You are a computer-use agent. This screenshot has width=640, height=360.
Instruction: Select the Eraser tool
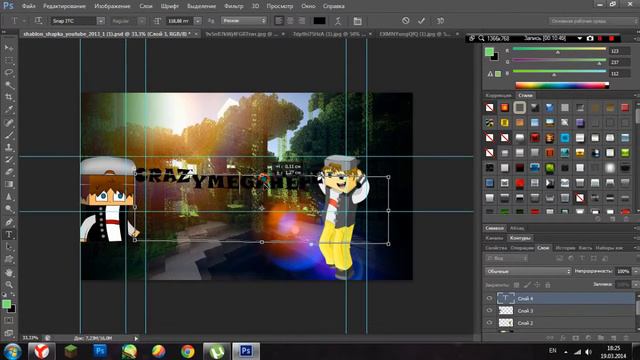(9, 172)
